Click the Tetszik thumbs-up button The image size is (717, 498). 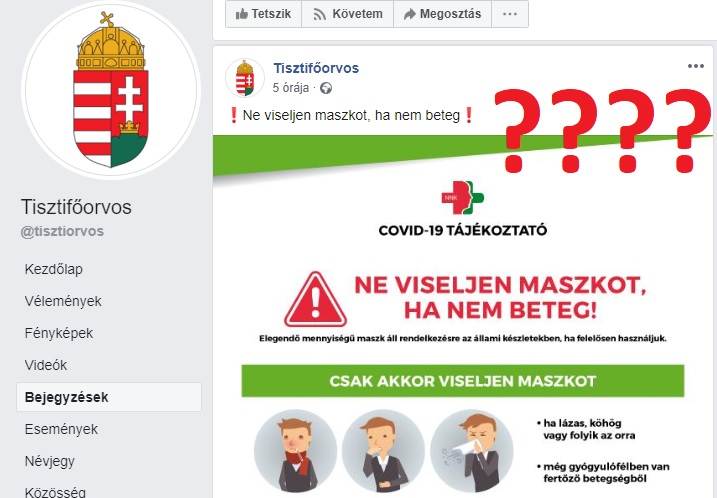point(263,14)
